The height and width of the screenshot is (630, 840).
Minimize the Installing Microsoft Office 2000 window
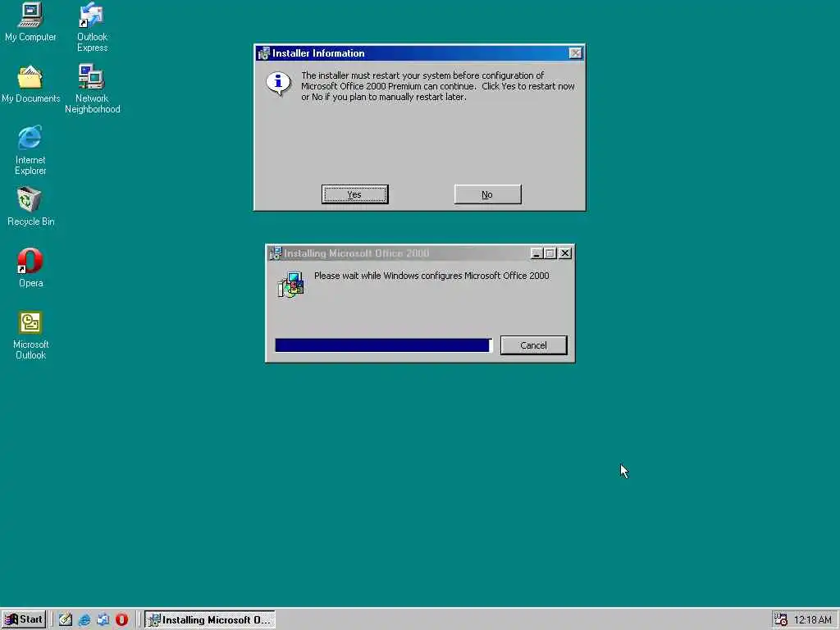(x=536, y=253)
